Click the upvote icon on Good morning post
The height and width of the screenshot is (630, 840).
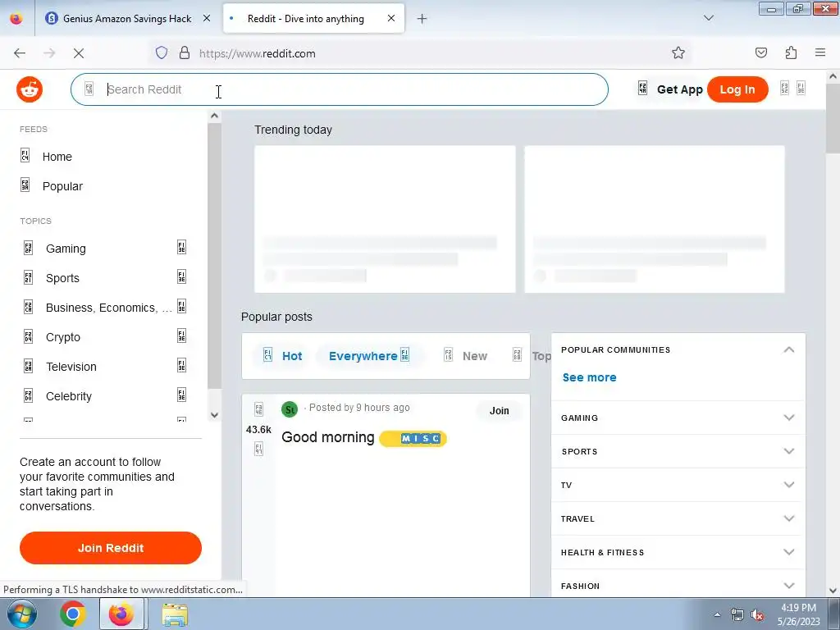tap(258, 410)
